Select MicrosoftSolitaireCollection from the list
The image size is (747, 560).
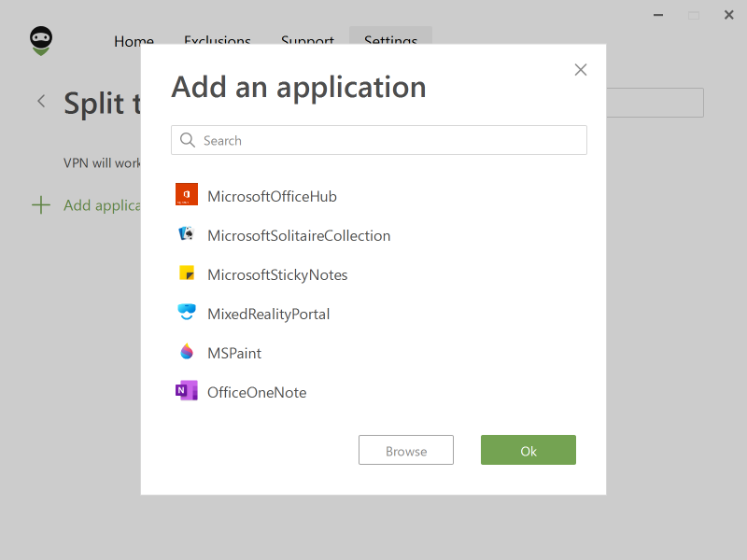point(299,235)
